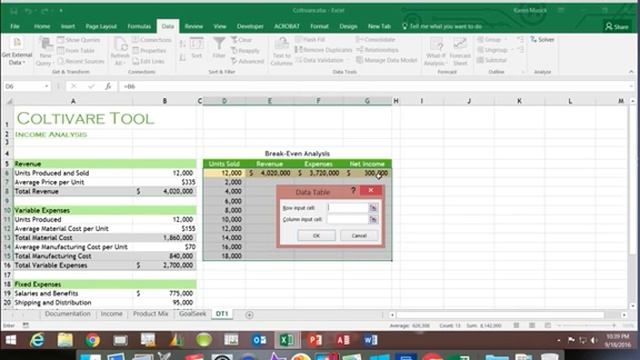Viewport: 640px width, 360px height.
Task: Click Clear filter command
Action: point(242,40)
